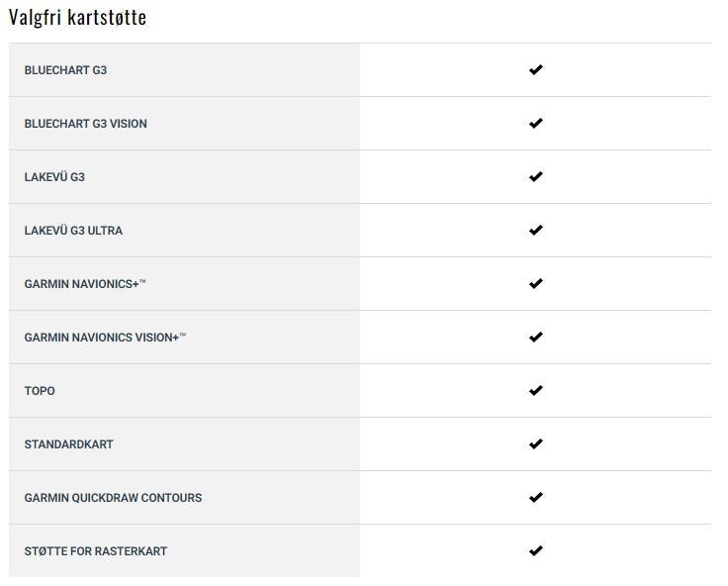Click the checkmark for LakeVü G3 Ultra
728x586 pixels.
(x=535, y=231)
